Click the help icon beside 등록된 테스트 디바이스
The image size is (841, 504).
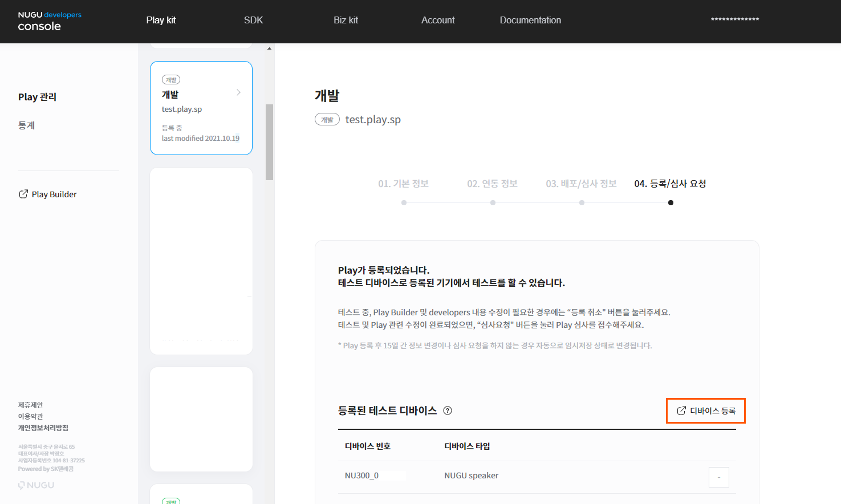[448, 410]
